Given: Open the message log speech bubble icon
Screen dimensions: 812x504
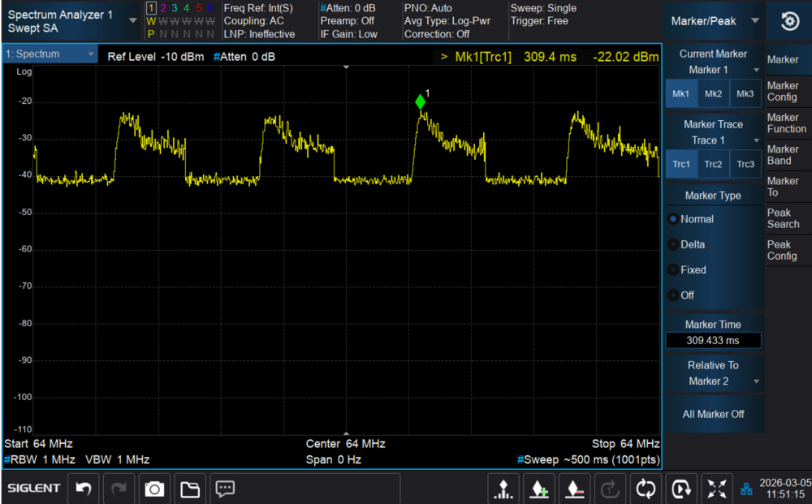Looking at the screenshot, I should click(x=226, y=489).
